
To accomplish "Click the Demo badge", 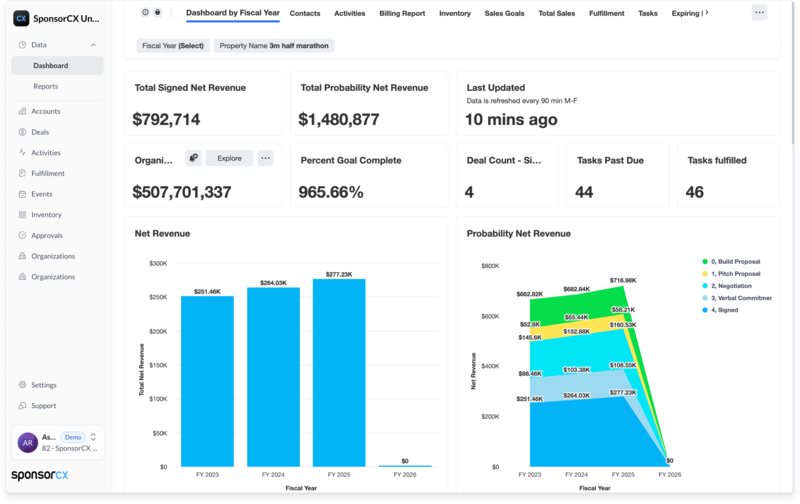I will pos(73,437).
